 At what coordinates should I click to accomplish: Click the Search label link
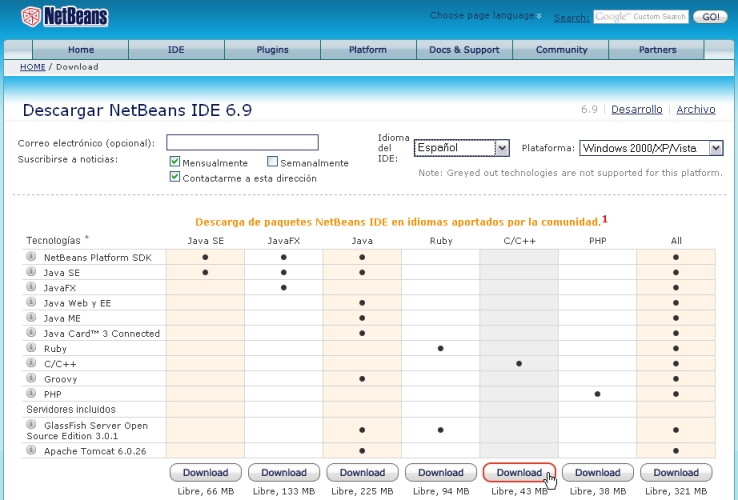click(571, 18)
